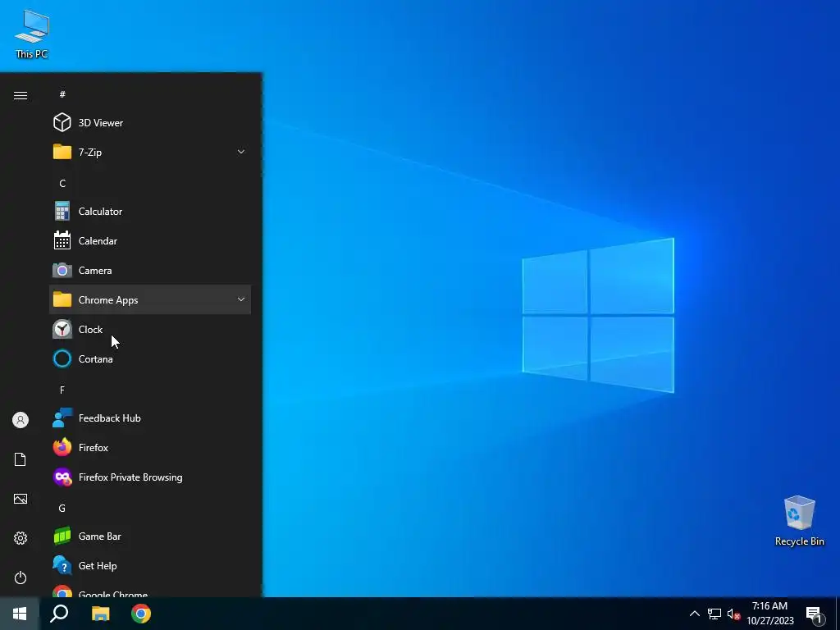This screenshot has height=630, width=840.
Task: Open the clock showing 7:16 AM
Action: click(x=769, y=614)
